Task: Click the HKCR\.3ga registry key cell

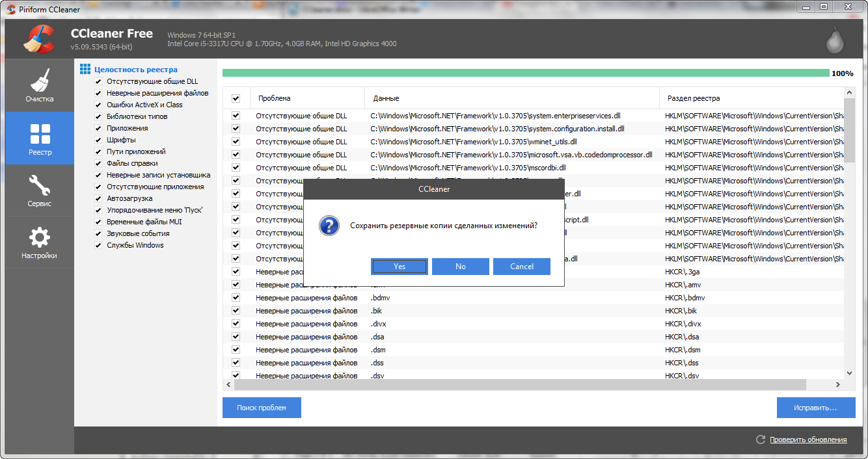Action: (x=683, y=272)
